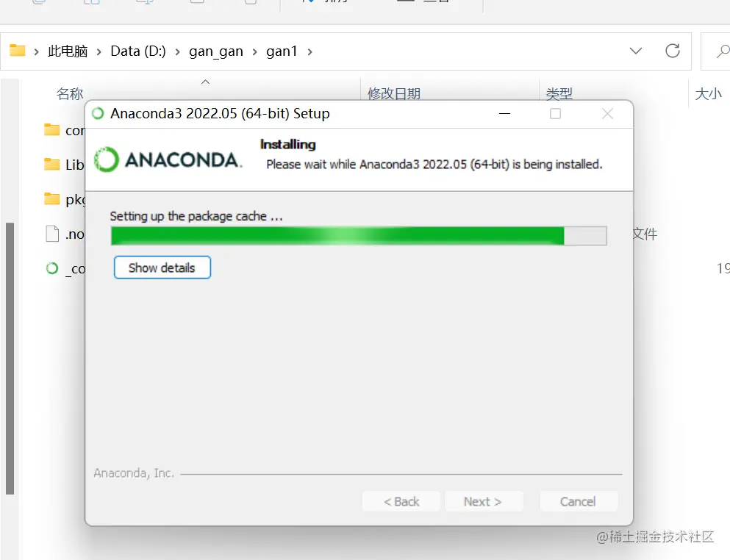The height and width of the screenshot is (560, 730).
Task: Sort files by 修改日期 column header
Action: (x=394, y=93)
